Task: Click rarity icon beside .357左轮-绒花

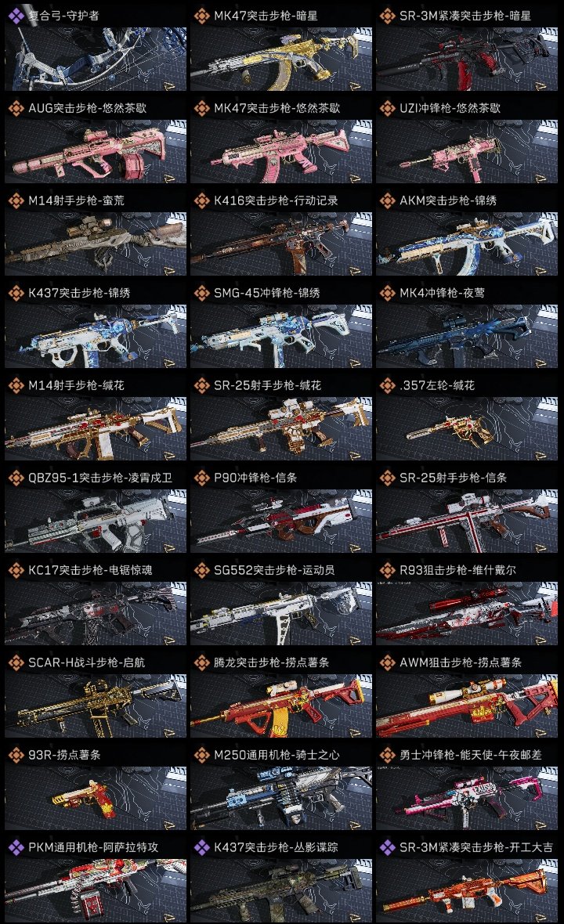Action: tap(388, 385)
